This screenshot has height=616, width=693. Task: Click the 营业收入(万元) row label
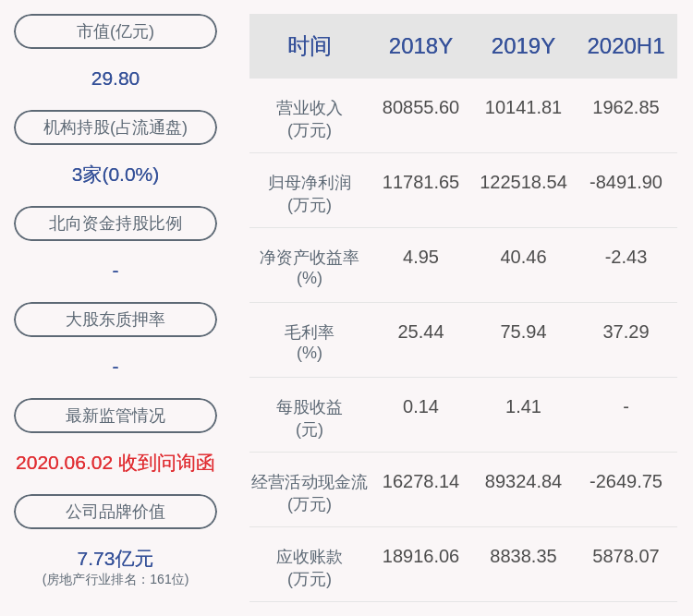coord(310,119)
